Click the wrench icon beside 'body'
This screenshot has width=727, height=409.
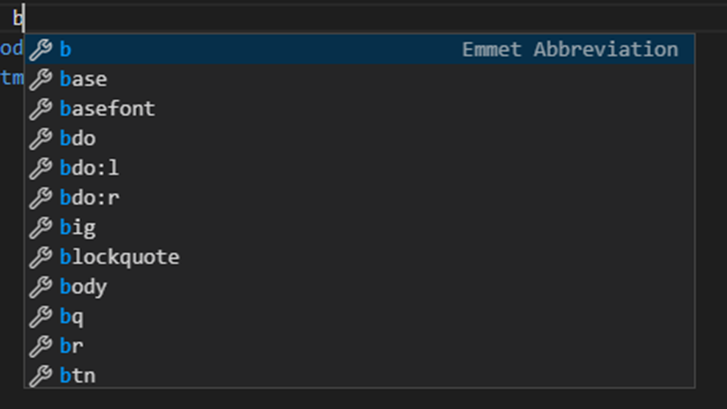coord(41,287)
